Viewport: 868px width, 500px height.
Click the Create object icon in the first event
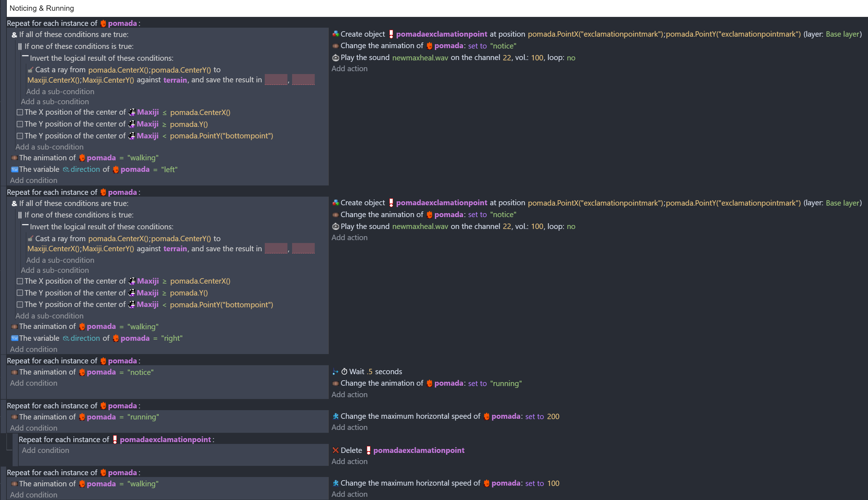(336, 34)
